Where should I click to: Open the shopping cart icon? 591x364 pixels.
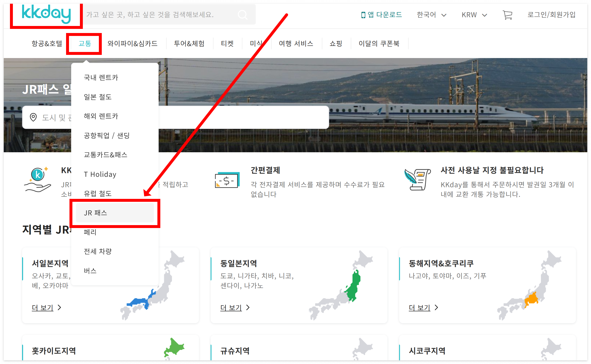coord(507,15)
